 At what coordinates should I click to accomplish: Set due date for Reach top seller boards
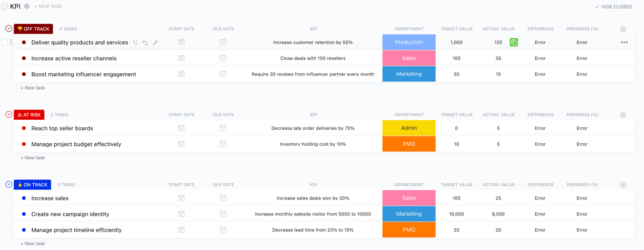223,128
